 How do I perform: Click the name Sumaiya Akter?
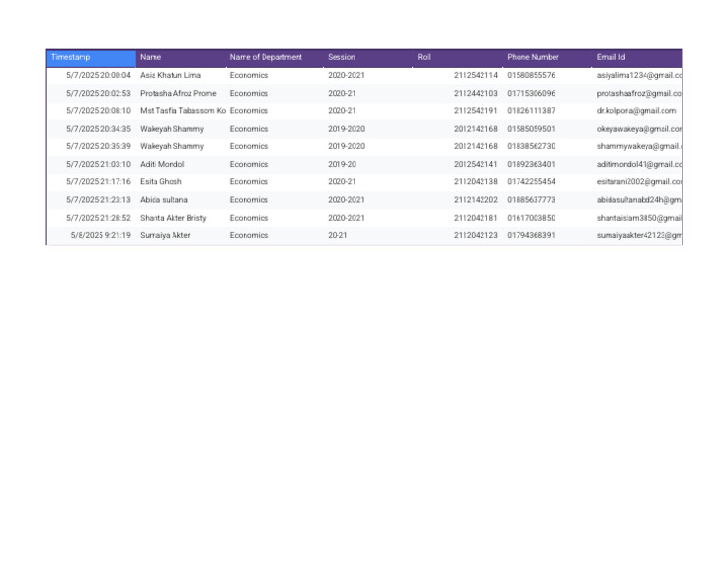[165, 235]
